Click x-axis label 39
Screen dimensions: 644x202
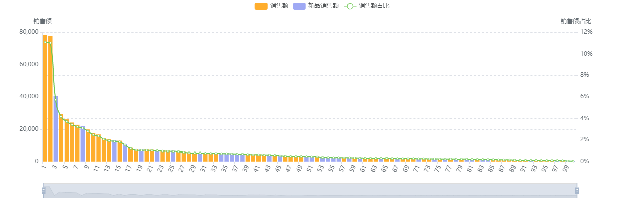coord(245,168)
